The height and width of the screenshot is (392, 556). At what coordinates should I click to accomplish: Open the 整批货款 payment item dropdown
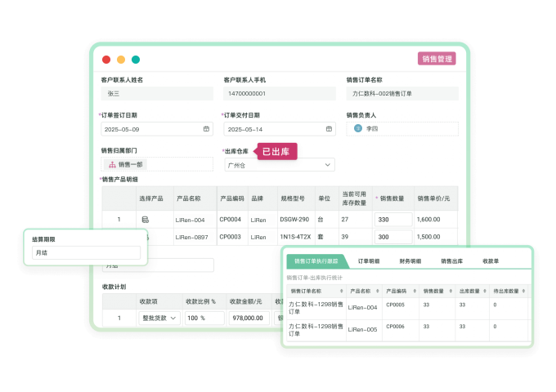[159, 318]
